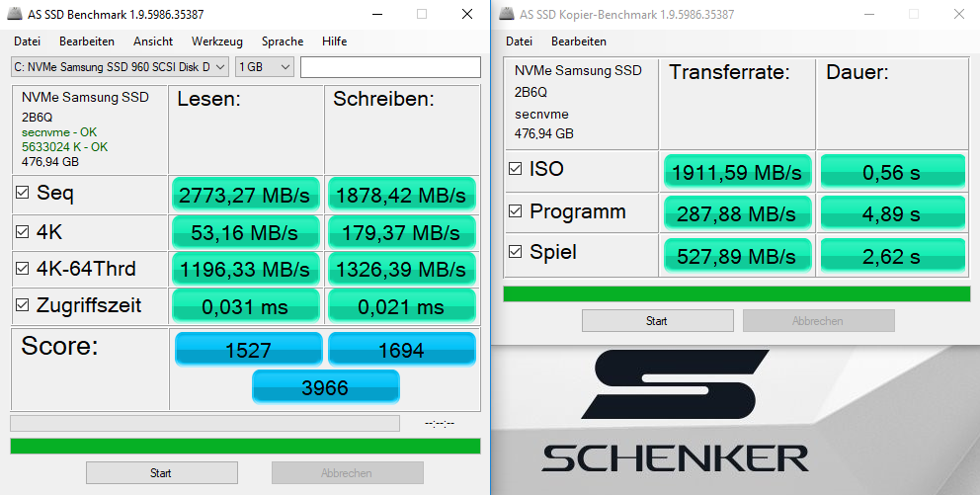Image resolution: width=980 pixels, height=495 pixels.
Task: Click the write score 1694
Action: [402, 349]
